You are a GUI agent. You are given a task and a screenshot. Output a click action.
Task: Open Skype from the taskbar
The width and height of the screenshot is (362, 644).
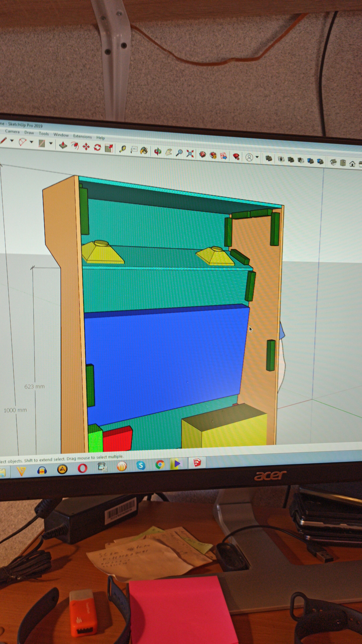click(x=141, y=465)
